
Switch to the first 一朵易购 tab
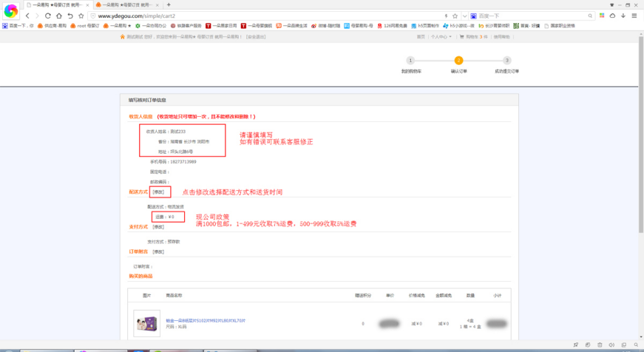pyautogui.click(x=57, y=5)
